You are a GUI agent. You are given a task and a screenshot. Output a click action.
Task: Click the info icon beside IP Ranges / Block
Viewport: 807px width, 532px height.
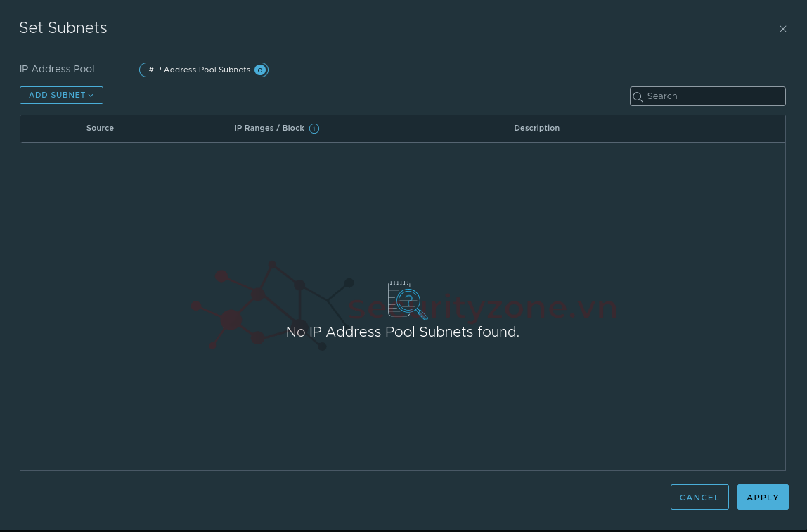pos(314,129)
